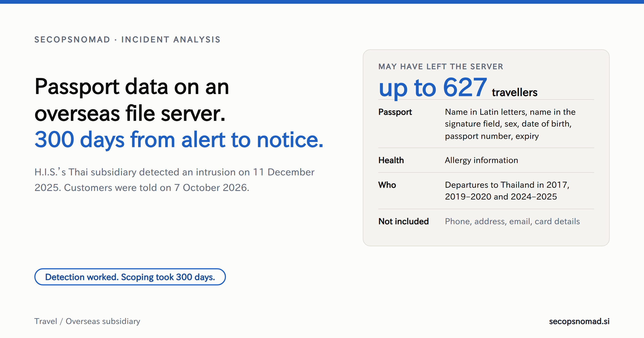
Task: Click the 'Travel / Overseas subsidiary' footer label
Action: [87, 321]
